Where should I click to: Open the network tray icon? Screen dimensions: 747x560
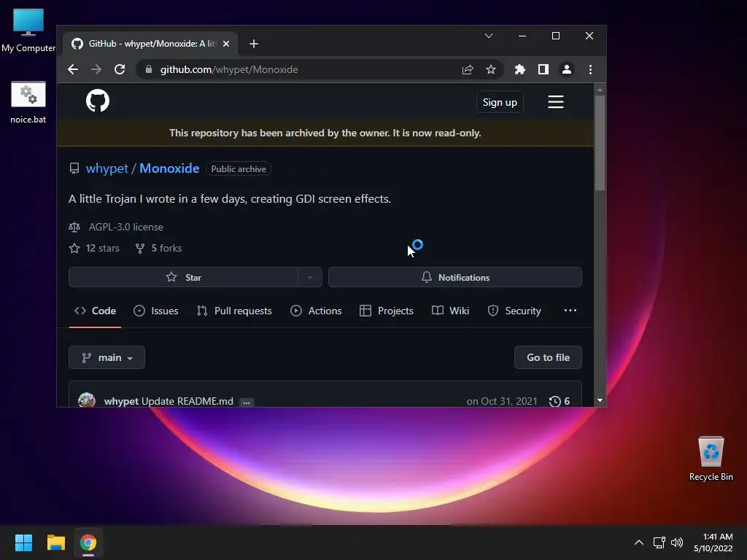click(659, 542)
